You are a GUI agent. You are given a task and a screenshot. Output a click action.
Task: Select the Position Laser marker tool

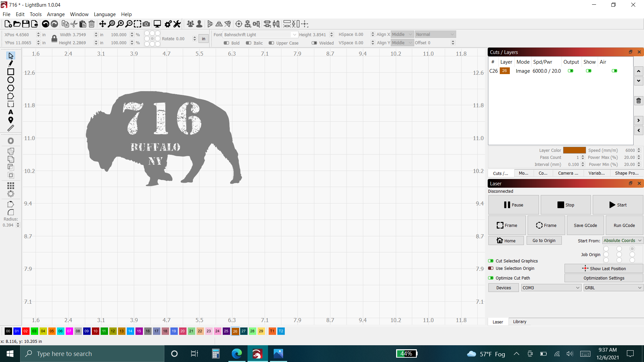[x=11, y=120]
